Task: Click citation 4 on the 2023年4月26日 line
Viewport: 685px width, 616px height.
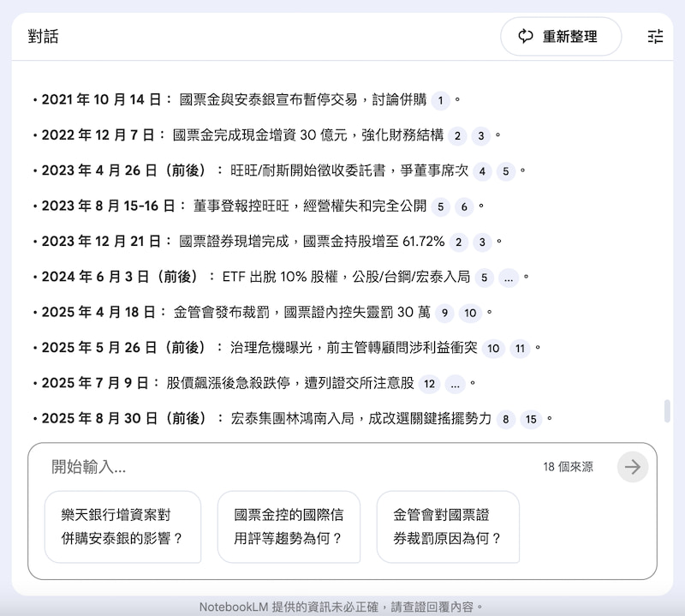Action: coord(483,171)
